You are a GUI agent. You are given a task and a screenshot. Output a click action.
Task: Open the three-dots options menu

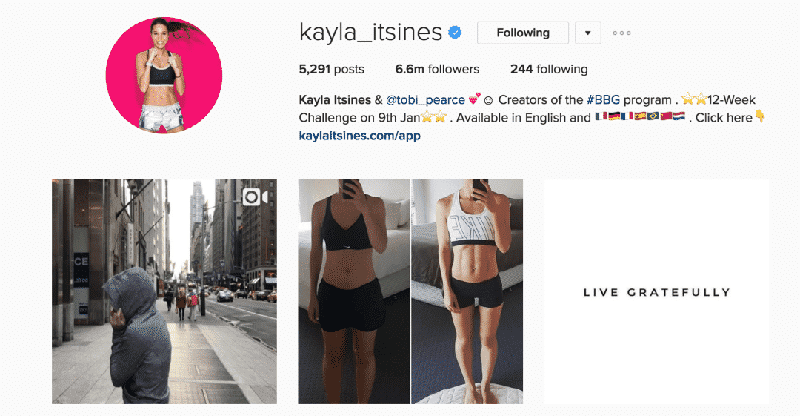[621, 33]
